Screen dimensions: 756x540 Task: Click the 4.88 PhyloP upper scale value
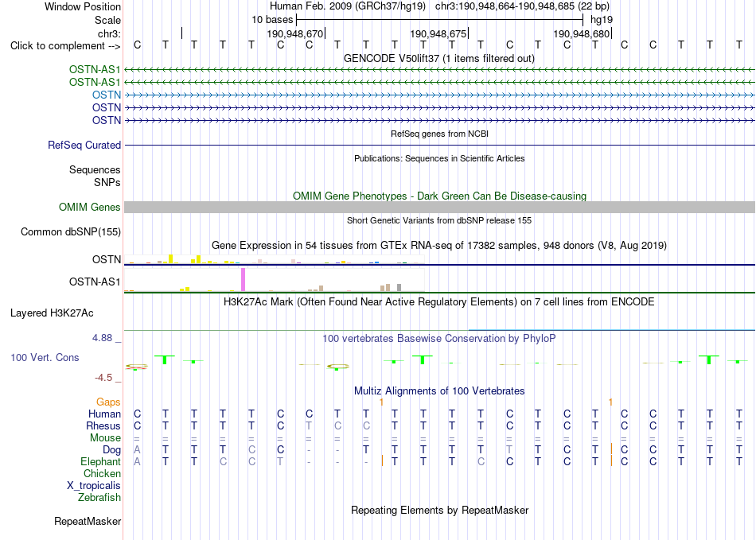tap(102, 338)
